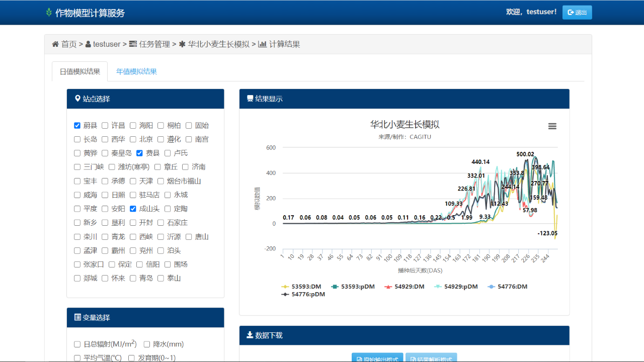
Task: Open the chart hamburger context menu
Action: pos(552,126)
